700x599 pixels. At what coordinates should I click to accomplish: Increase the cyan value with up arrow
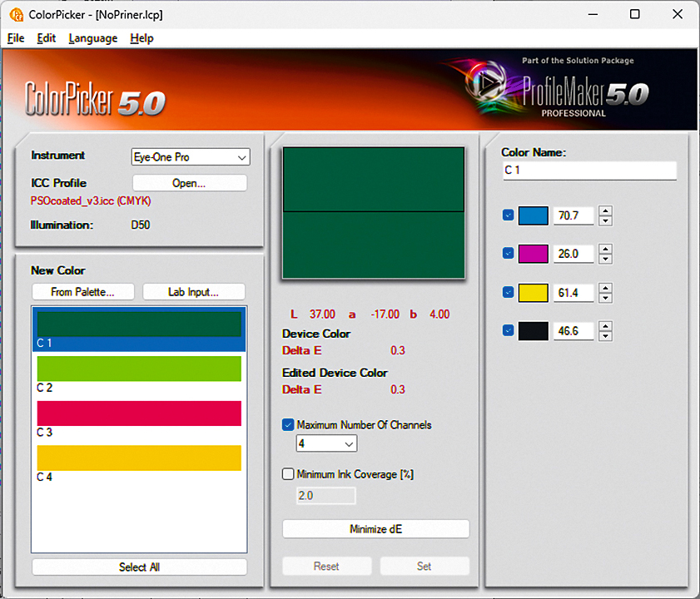[x=605, y=210]
